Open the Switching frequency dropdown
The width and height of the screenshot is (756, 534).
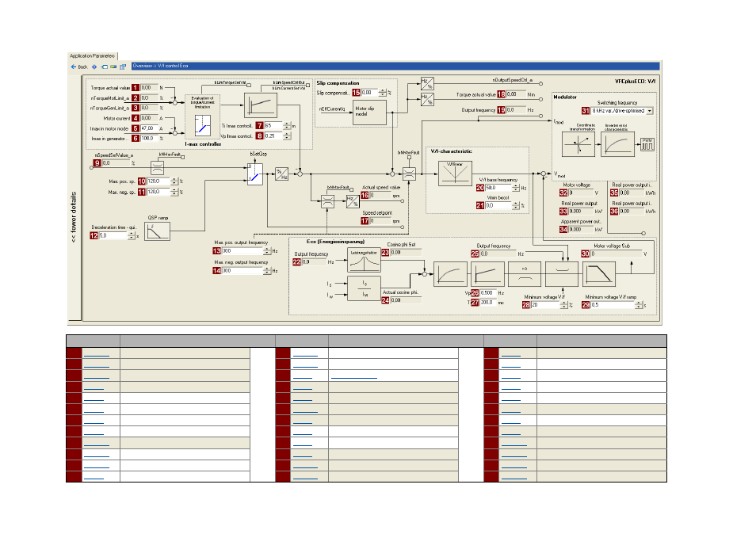point(650,111)
